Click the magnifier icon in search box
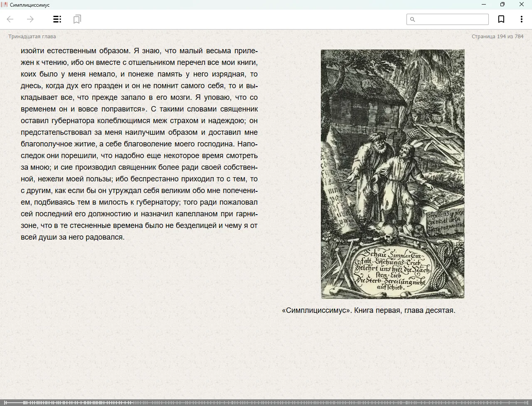Screen dimensions: 532x406 pyautogui.click(x=413, y=19)
